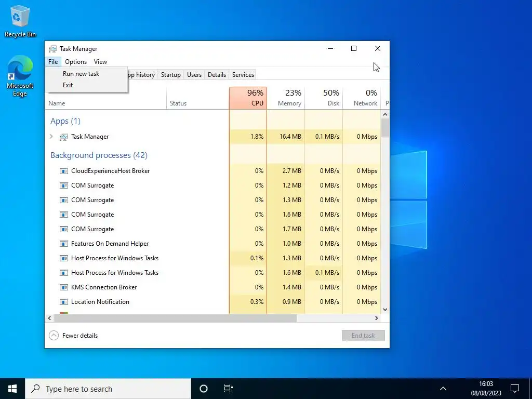Screen dimensions: 532x399
Task: Click the vertical scrollbar thumb
Action: (385, 128)
